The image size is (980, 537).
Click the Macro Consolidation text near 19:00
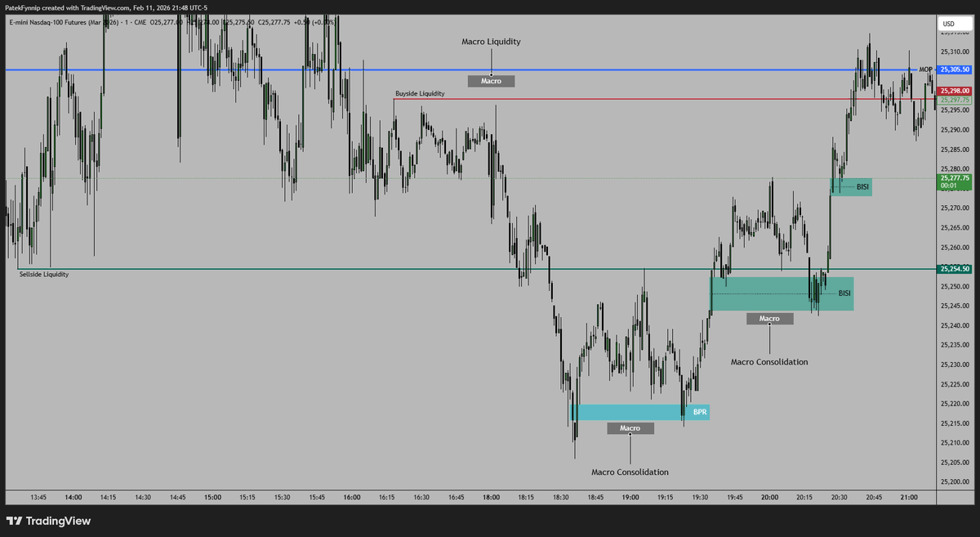[630, 472]
